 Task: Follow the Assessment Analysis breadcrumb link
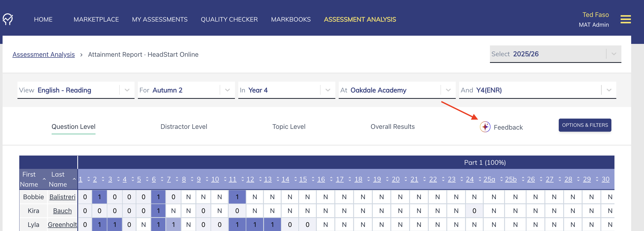click(x=44, y=54)
